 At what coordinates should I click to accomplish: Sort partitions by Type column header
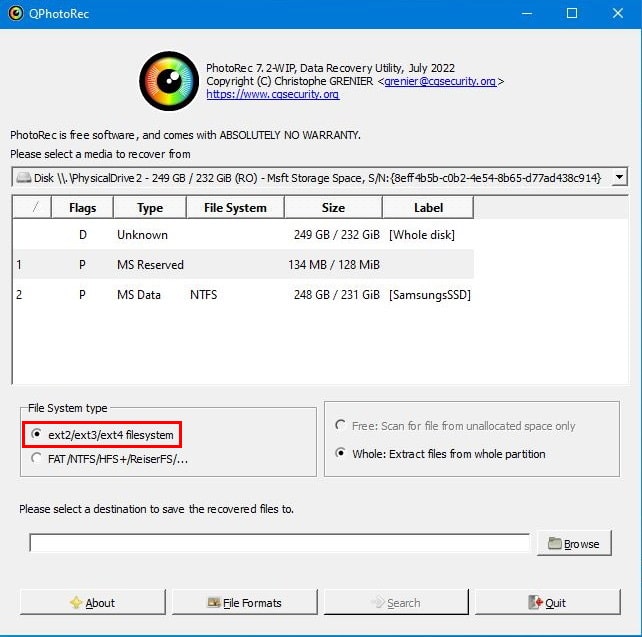[x=150, y=208]
